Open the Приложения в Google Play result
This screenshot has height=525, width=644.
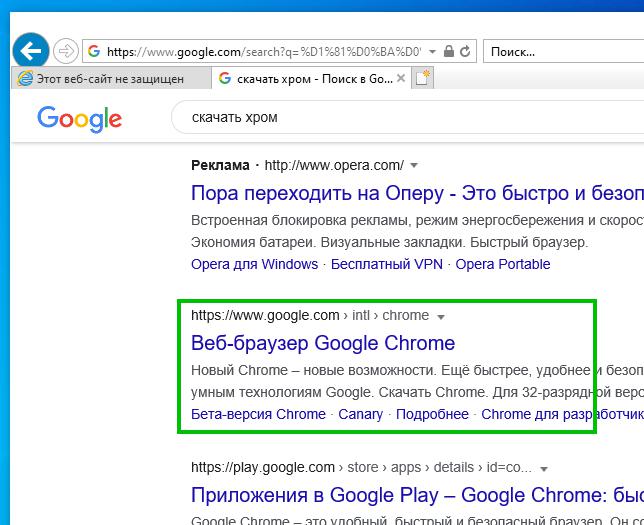(x=417, y=495)
